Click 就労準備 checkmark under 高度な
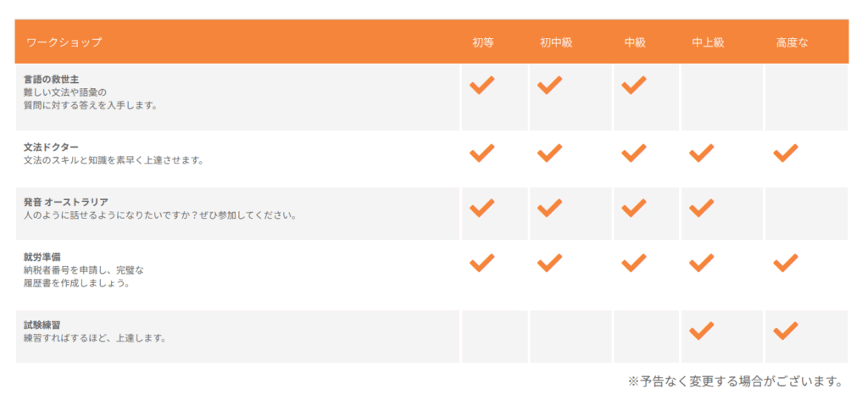This screenshot has height=400, width=868. pos(786,263)
